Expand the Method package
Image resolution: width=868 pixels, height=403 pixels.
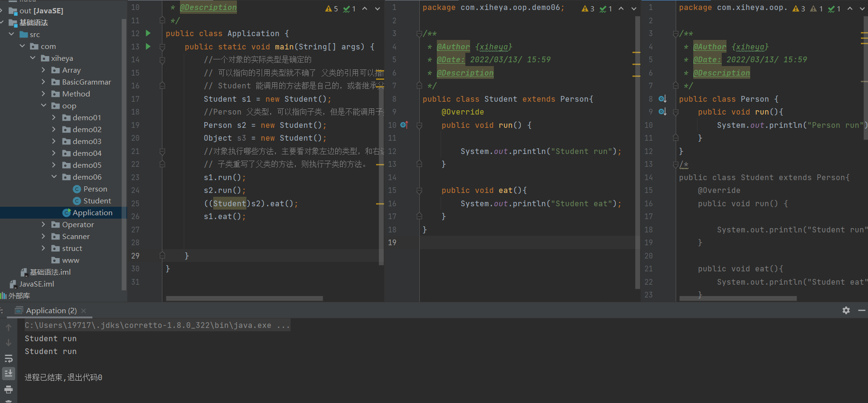click(x=44, y=94)
